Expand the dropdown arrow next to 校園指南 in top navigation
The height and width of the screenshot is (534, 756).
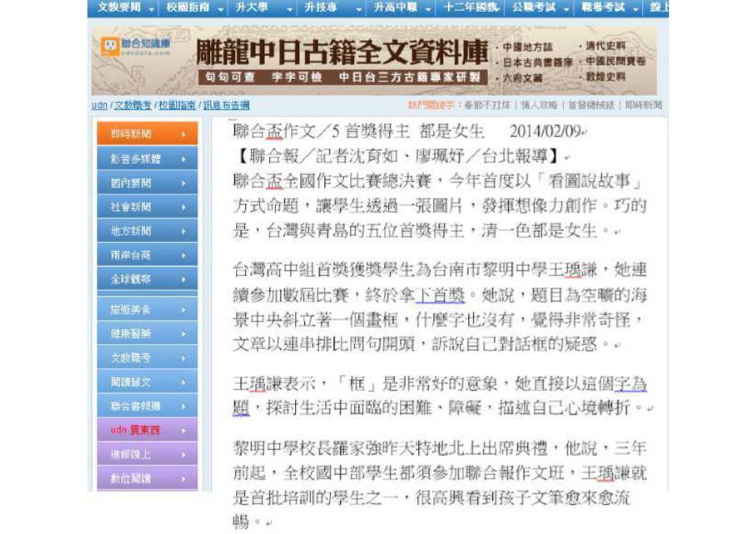(x=221, y=9)
